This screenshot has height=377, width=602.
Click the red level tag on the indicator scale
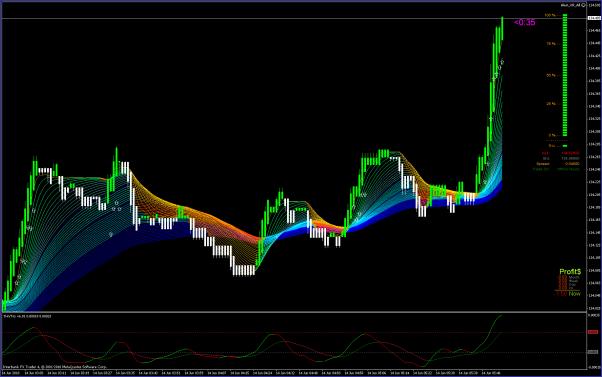click(593, 332)
